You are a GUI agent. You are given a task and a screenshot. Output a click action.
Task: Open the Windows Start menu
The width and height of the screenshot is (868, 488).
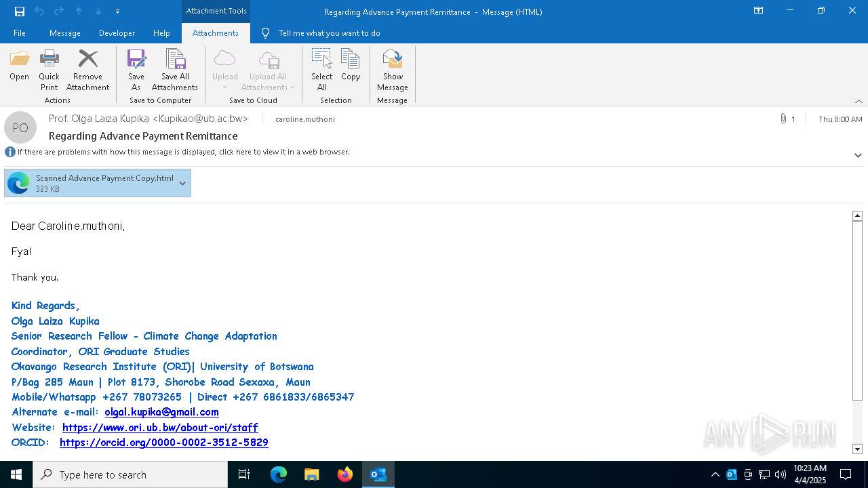tap(16, 474)
